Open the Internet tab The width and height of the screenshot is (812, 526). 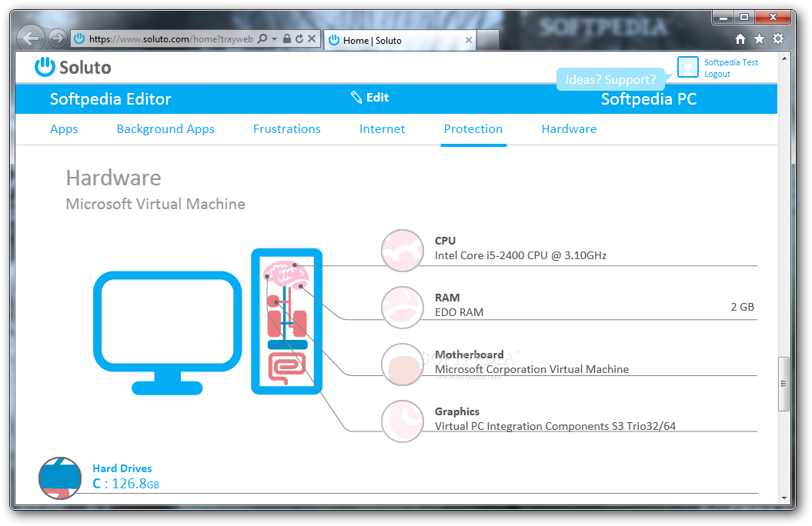tap(383, 128)
